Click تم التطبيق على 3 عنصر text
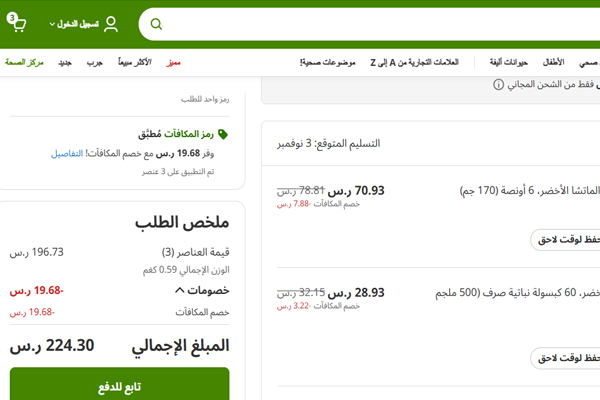 (x=178, y=172)
